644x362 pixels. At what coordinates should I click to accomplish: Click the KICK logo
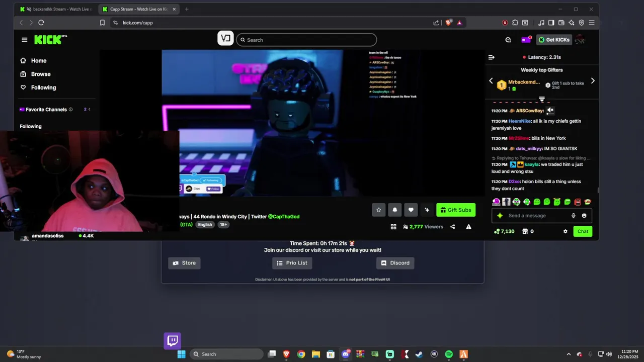[50, 40]
